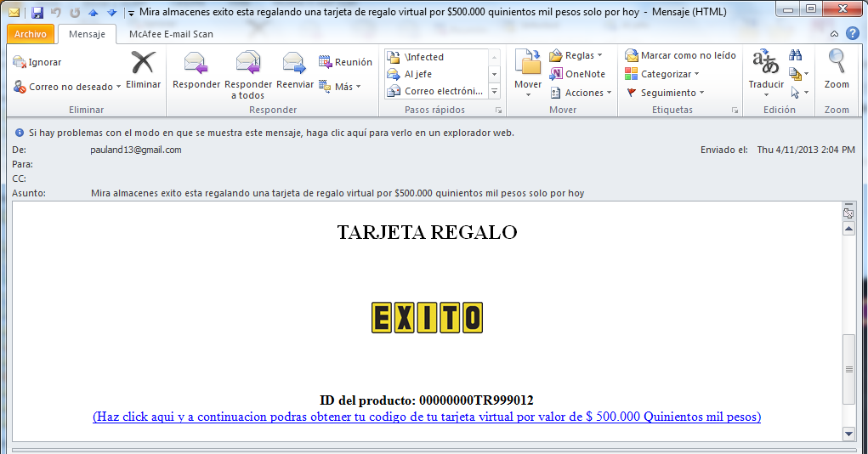Open Etiquetas dialog launcher
Image resolution: width=868 pixels, height=454 pixels.
[x=735, y=111]
